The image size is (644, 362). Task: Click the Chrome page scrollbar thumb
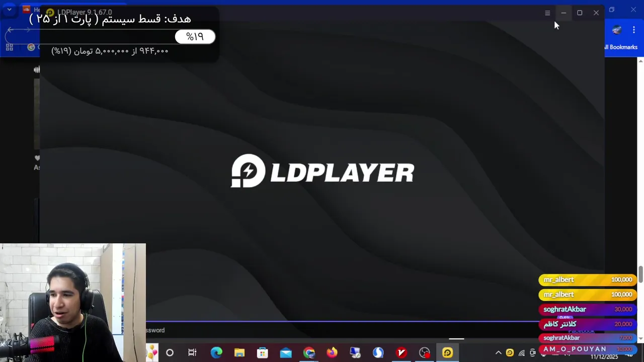point(641,275)
